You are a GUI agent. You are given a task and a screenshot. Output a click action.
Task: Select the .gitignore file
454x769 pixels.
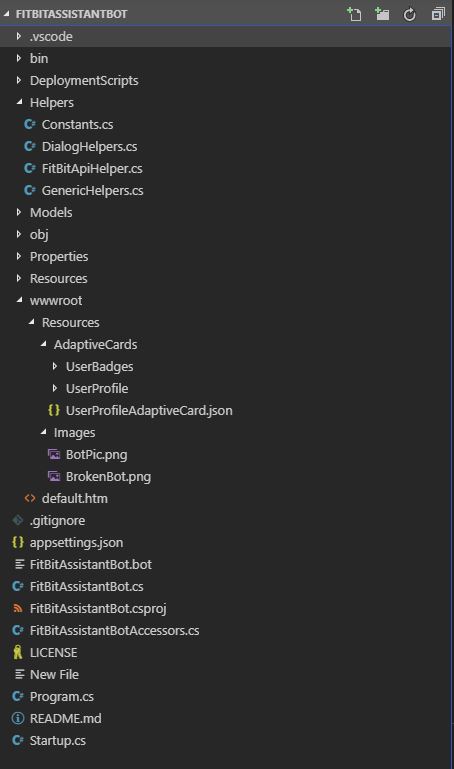(x=57, y=521)
